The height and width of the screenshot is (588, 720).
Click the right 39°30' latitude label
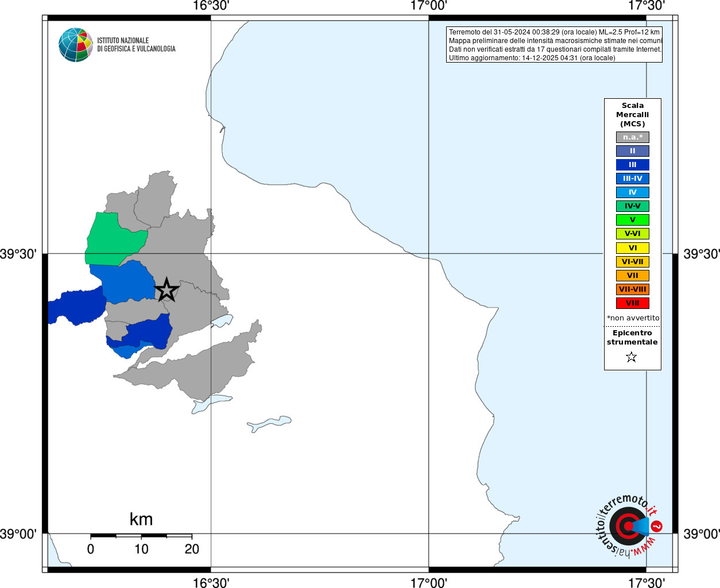click(x=702, y=254)
